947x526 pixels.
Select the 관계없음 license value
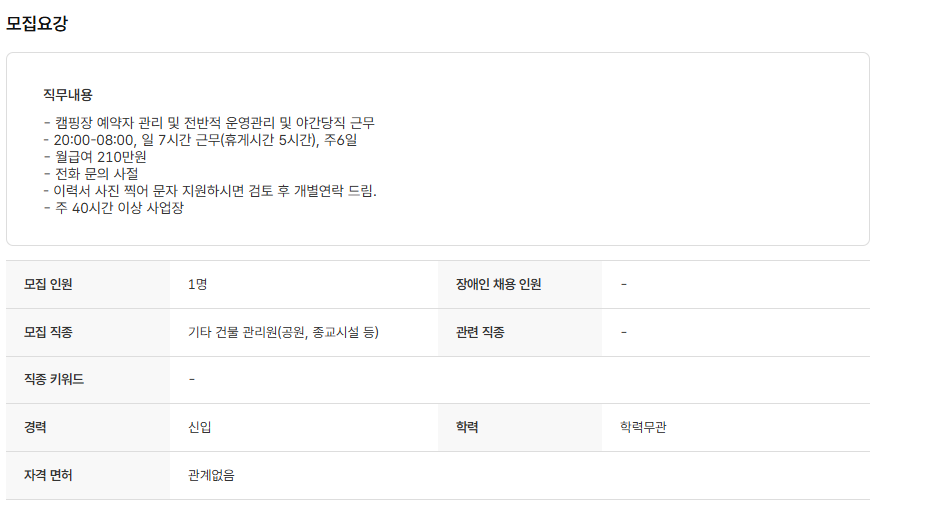coord(211,475)
